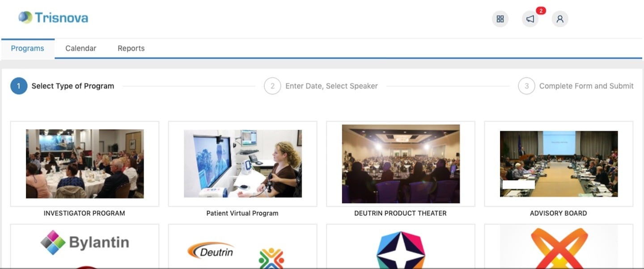Click the Patient Virtual Program caption
This screenshot has height=269, width=644.
click(242, 213)
